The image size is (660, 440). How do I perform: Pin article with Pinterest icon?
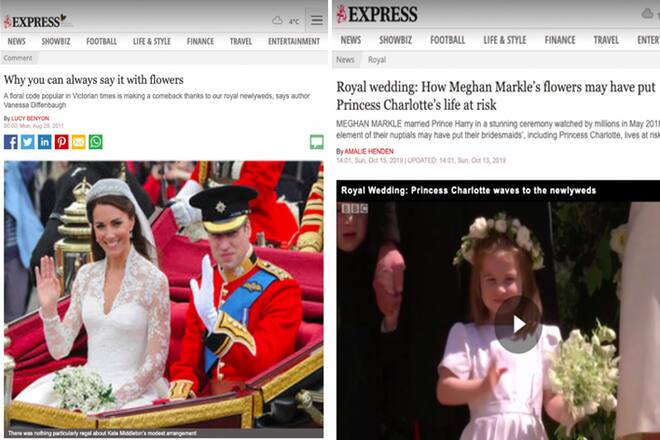point(61,142)
